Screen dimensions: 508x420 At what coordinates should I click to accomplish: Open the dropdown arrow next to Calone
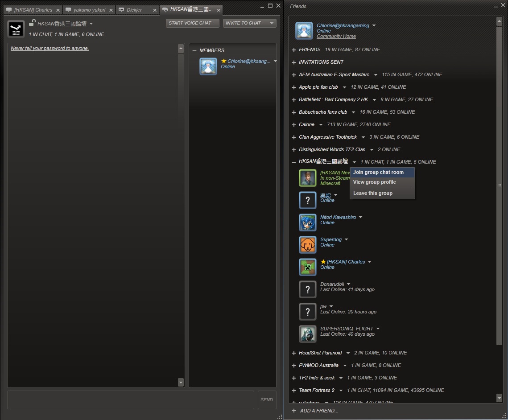click(x=321, y=125)
